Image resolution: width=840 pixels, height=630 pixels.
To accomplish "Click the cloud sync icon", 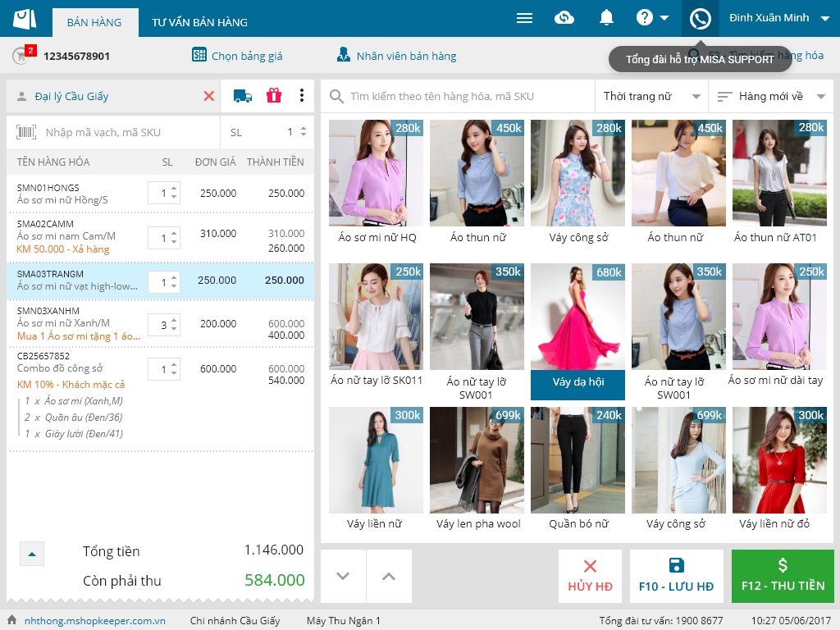I will [564, 18].
